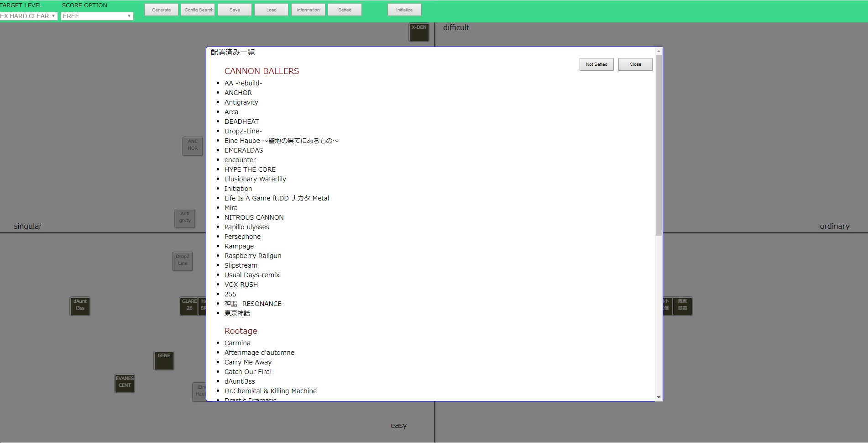Viewport: 868px width, 443px height.
Task: Click Not Setted in the dialog
Action: (x=596, y=64)
